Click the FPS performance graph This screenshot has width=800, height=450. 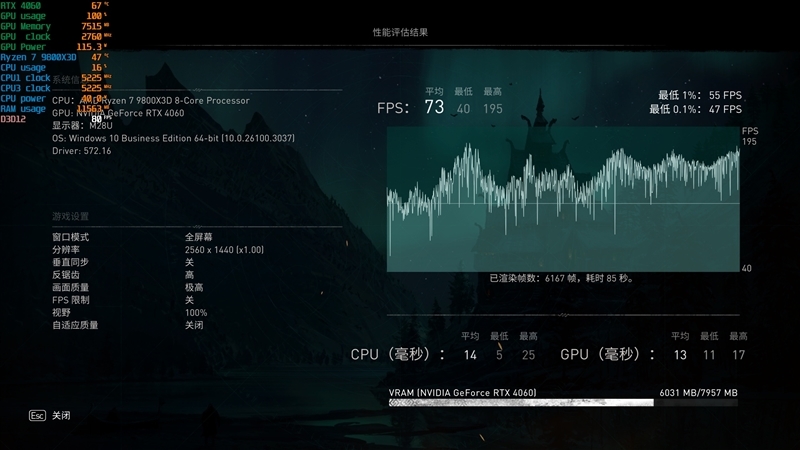[563, 199]
